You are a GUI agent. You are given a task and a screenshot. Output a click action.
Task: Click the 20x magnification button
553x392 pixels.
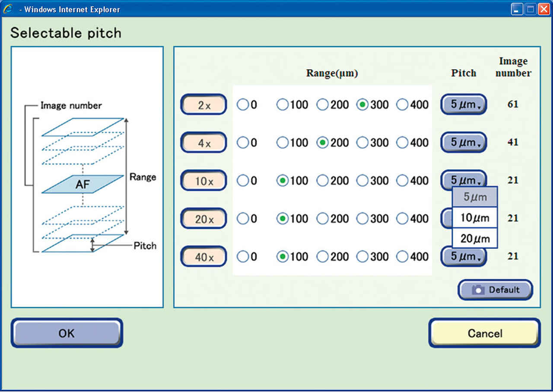click(203, 219)
